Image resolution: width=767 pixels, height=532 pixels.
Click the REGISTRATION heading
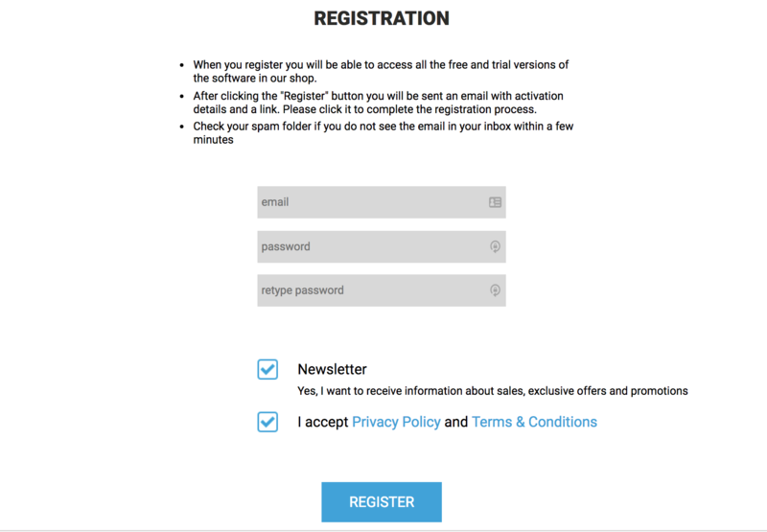click(382, 18)
